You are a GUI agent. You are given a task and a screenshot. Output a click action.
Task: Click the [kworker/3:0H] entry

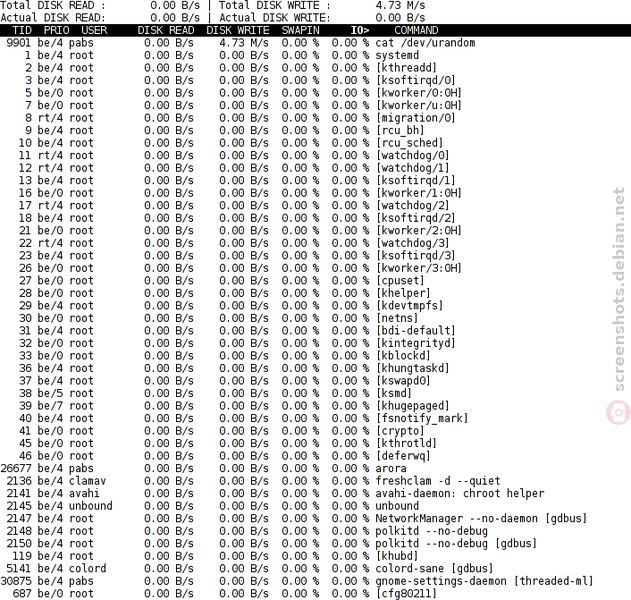point(419,268)
